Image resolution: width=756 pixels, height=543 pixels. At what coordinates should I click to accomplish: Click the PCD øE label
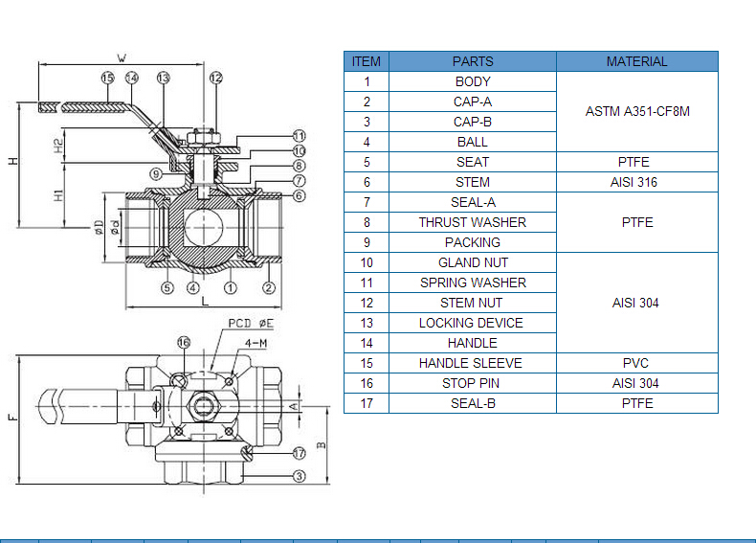tap(251, 323)
